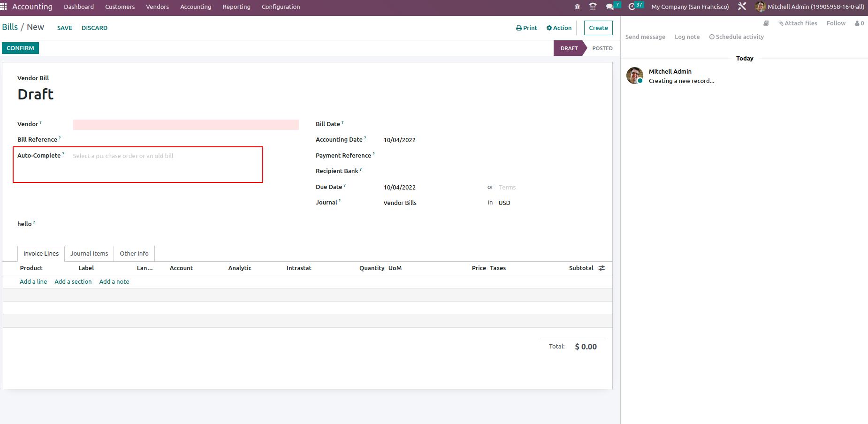868x424 pixels.
Task: Save the new bill
Action: tap(65, 28)
